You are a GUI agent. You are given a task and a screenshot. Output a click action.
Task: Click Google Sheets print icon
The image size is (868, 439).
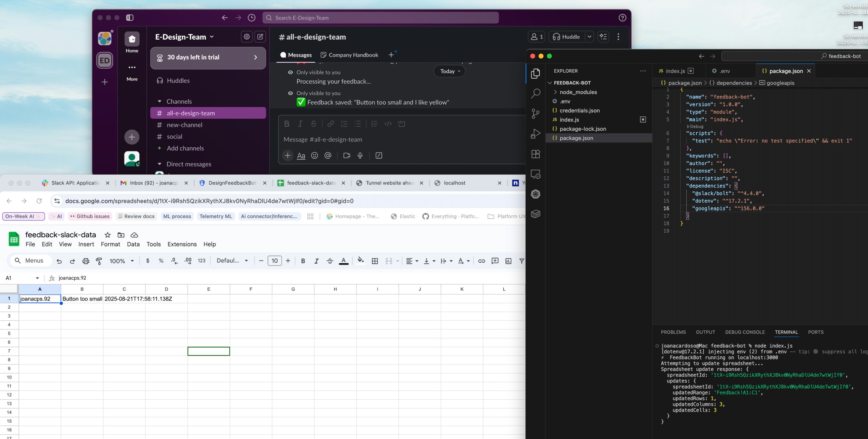86,261
